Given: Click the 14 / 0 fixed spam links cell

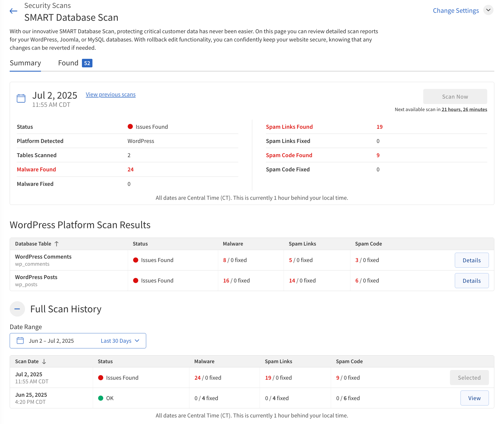Looking at the screenshot, I should (x=302, y=280).
